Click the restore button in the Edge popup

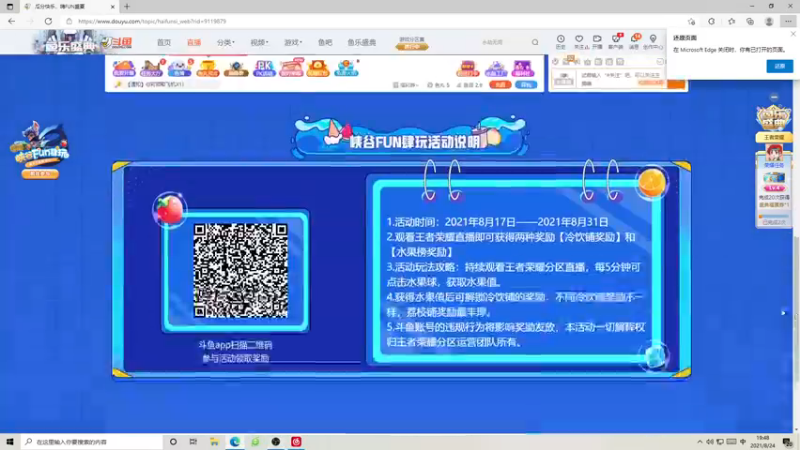(x=780, y=66)
